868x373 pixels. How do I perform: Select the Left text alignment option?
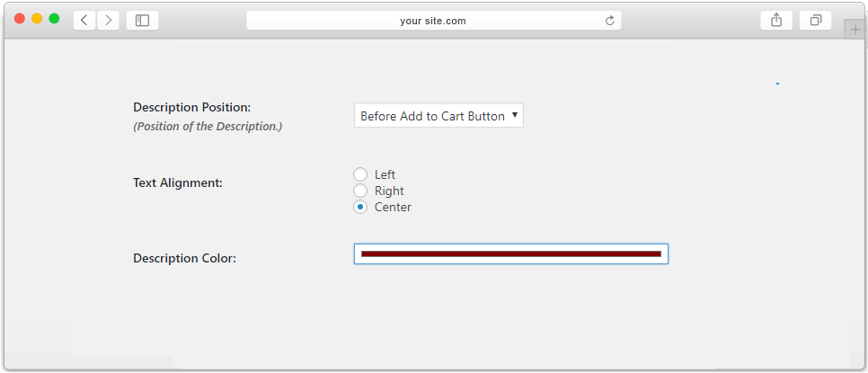click(x=359, y=174)
